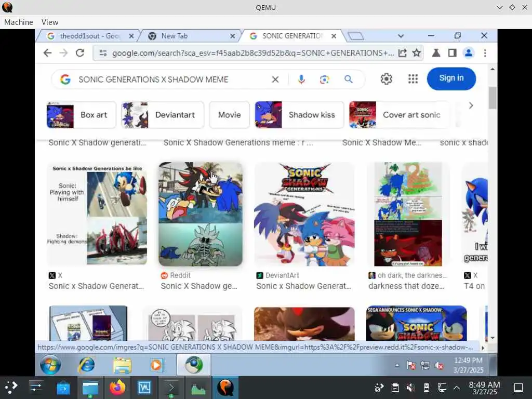This screenshot has height=399, width=532.
Task: Close the theodd1sout tab
Action: [x=131, y=36]
